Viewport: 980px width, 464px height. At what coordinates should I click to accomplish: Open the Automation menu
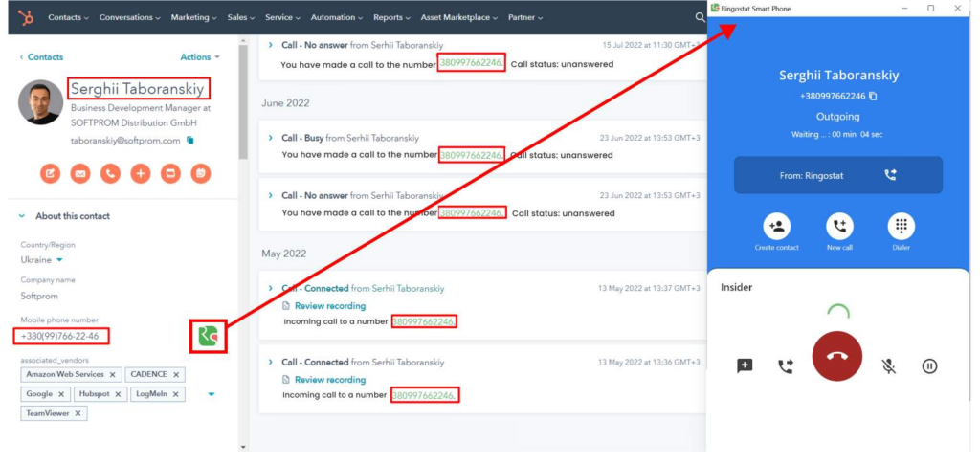click(x=338, y=17)
